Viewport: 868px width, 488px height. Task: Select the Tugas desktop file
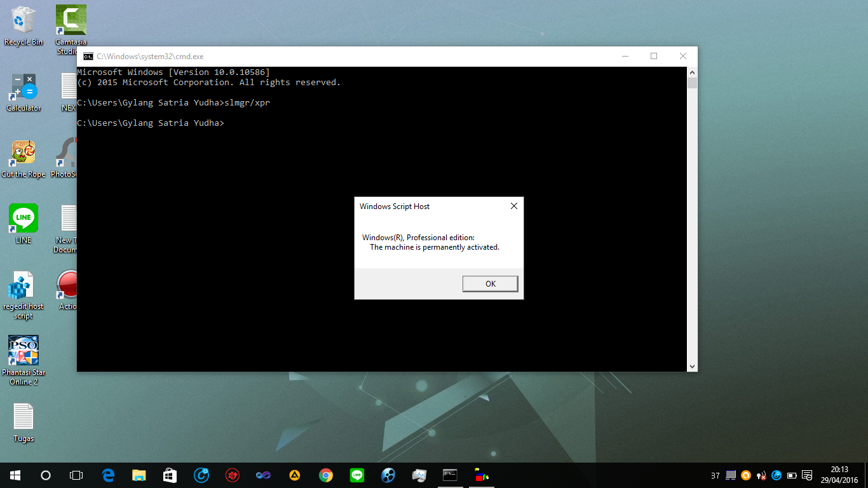point(24,423)
